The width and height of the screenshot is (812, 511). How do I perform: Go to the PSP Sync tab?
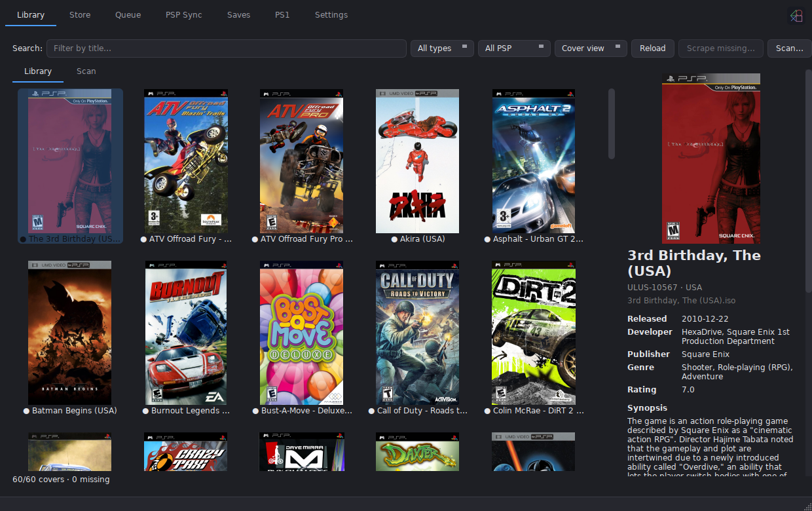point(183,14)
